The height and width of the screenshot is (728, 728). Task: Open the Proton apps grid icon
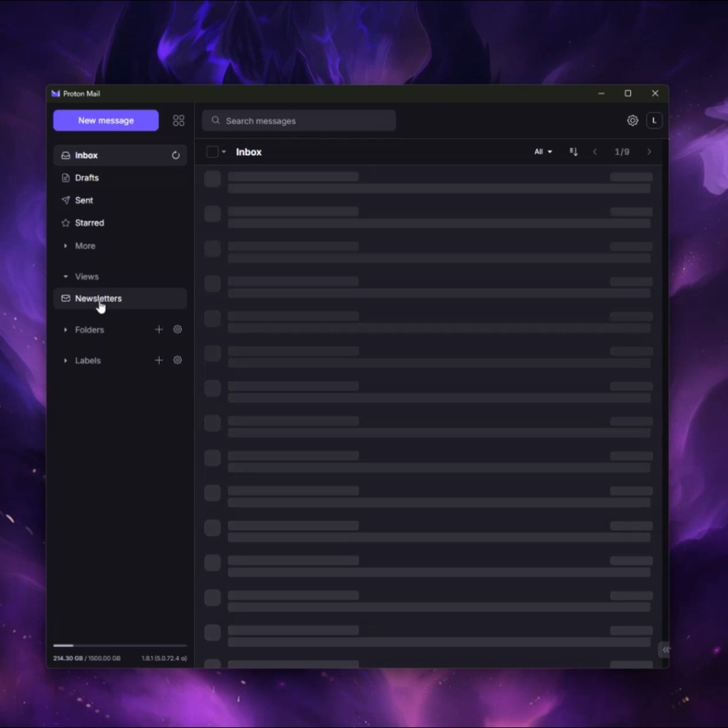tap(179, 121)
